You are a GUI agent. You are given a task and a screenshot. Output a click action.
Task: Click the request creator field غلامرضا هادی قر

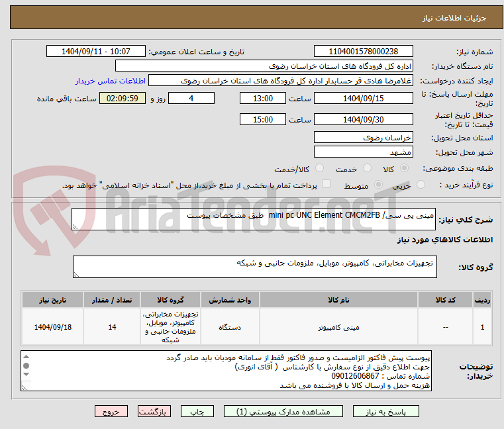tap(281, 81)
